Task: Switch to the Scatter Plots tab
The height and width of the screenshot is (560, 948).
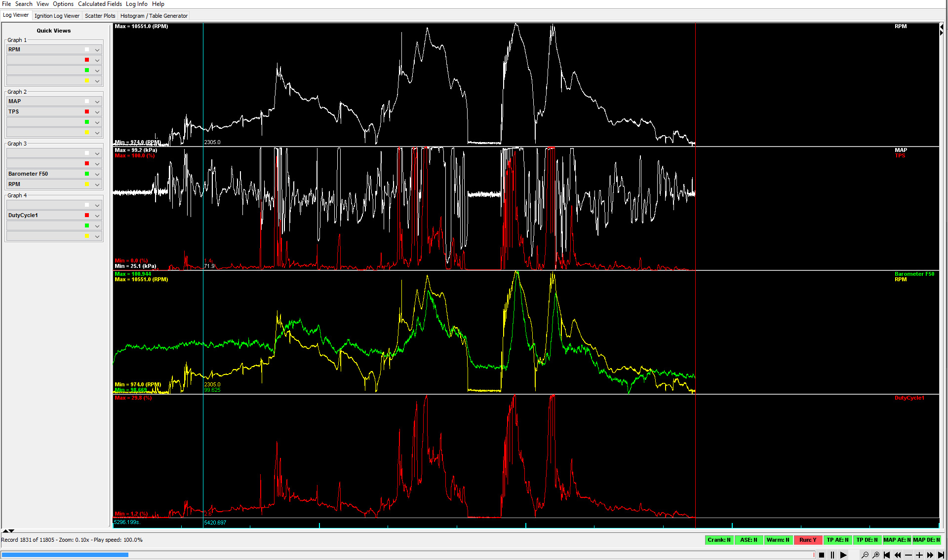Action: pyautogui.click(x=100, y=16)
